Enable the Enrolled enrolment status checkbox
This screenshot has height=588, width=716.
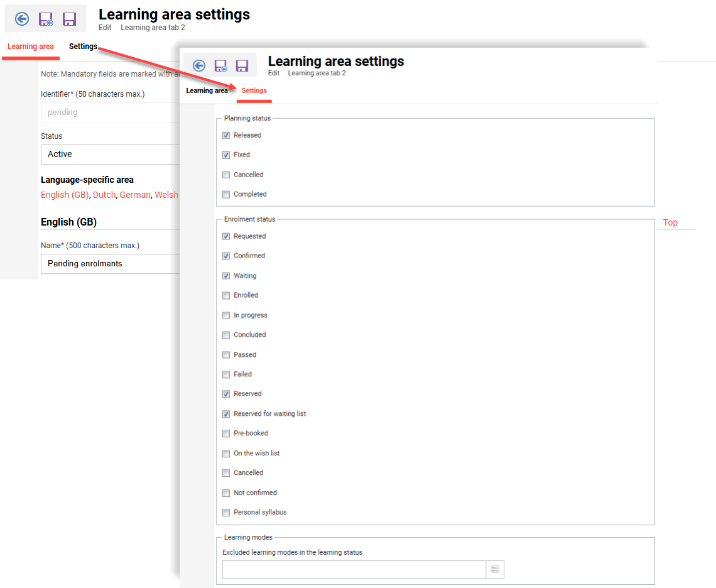pyautogui.click(x=226, y=295)
